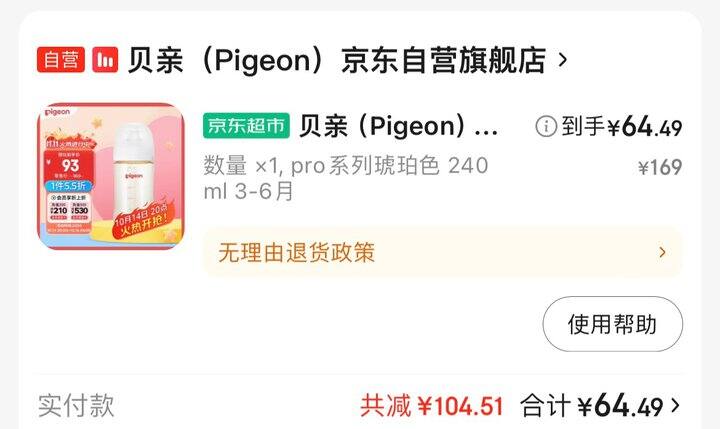Viewport: 720px width, 429px height.
Task: Tap the 无理由退货政策 banner
Action: 443,252
